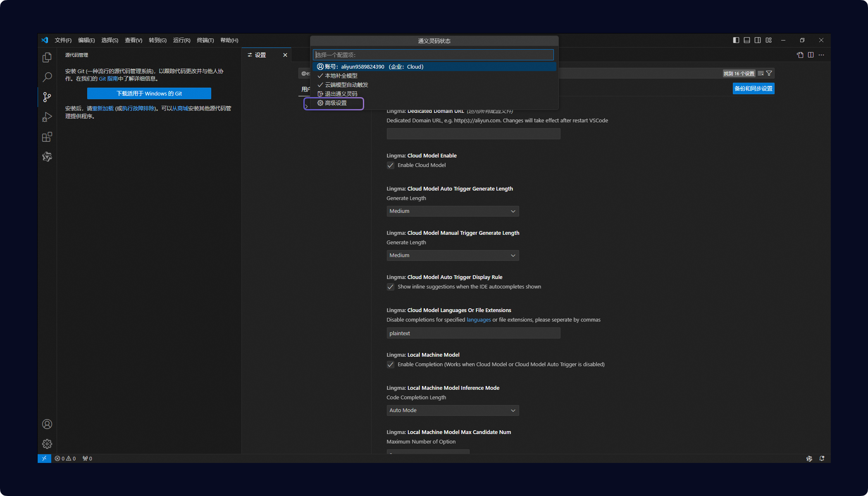Open the 终端(T) menu

tap(205, 40)
